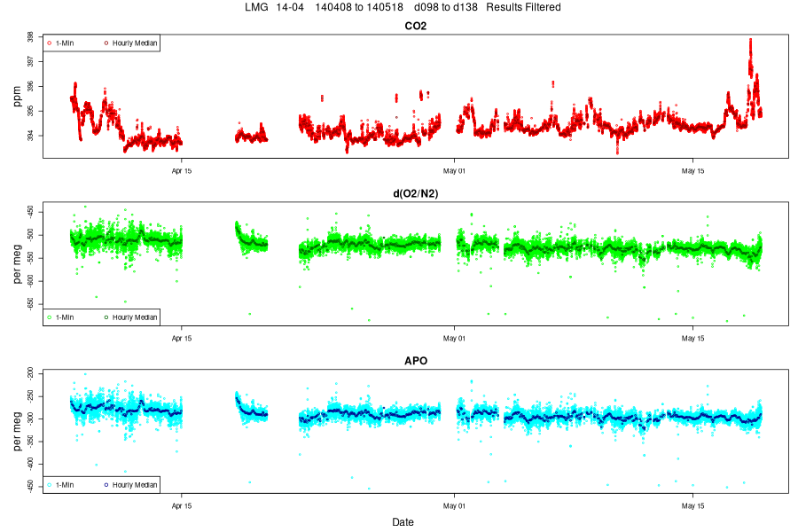Screen dimensions: 798x532
Task: Click 'May 15' tick under CO2 plot
Action: click(x=692, y=171)
